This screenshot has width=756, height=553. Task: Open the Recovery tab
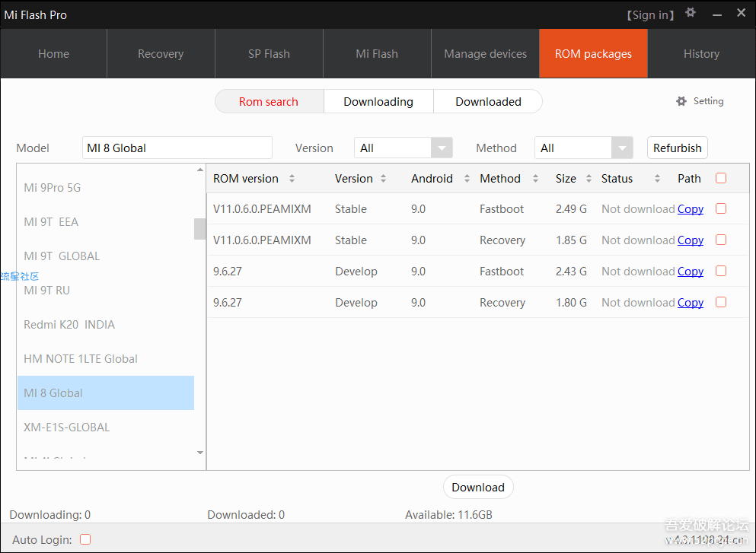pyautogui.click(x=161, y=53)
